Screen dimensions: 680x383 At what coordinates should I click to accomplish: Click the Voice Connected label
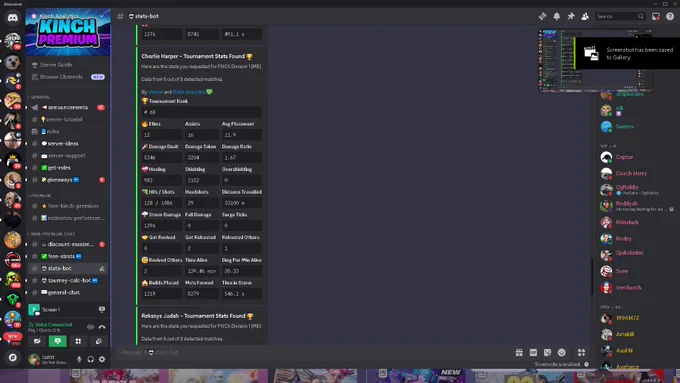coord(53,324)
